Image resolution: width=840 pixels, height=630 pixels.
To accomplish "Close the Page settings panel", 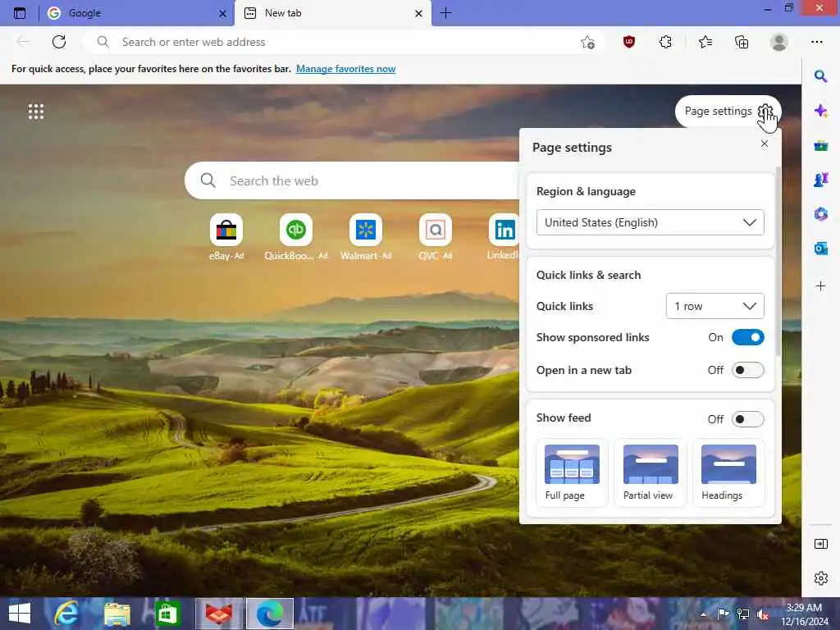I will coord(765,144).
